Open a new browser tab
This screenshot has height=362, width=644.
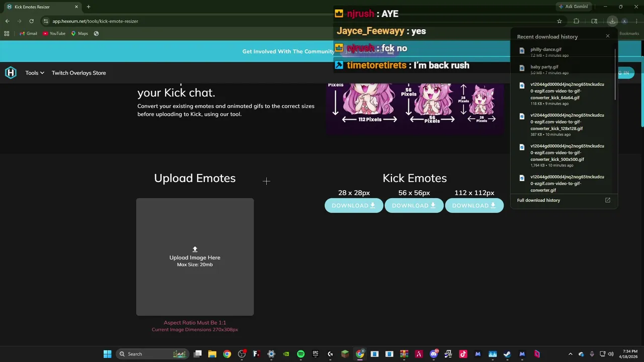89,7
